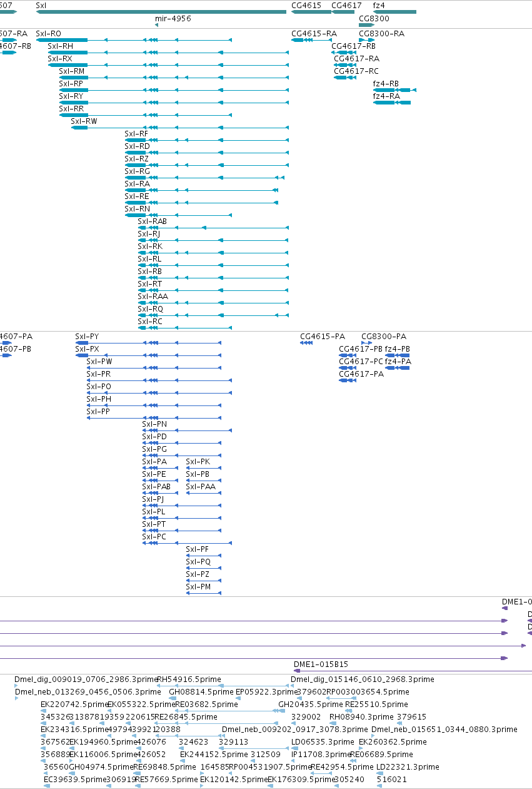Click transcript label CG4615-RA
This screenshot has height=789, width=532.
pos(314,34)
